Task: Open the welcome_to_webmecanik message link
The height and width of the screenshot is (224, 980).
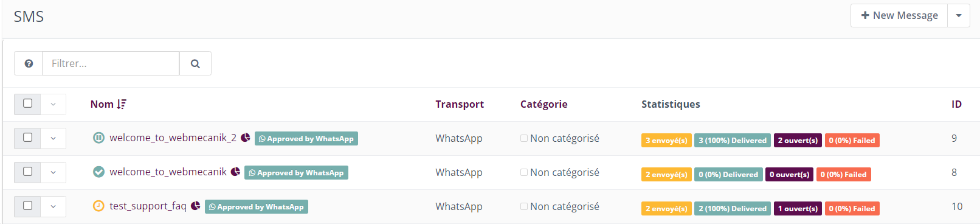Action: (168, 172)
